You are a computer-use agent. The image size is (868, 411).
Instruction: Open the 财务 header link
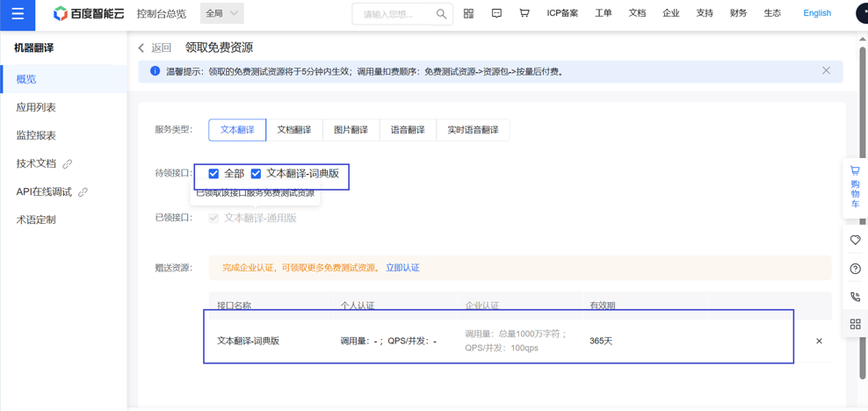pos(739,13)
